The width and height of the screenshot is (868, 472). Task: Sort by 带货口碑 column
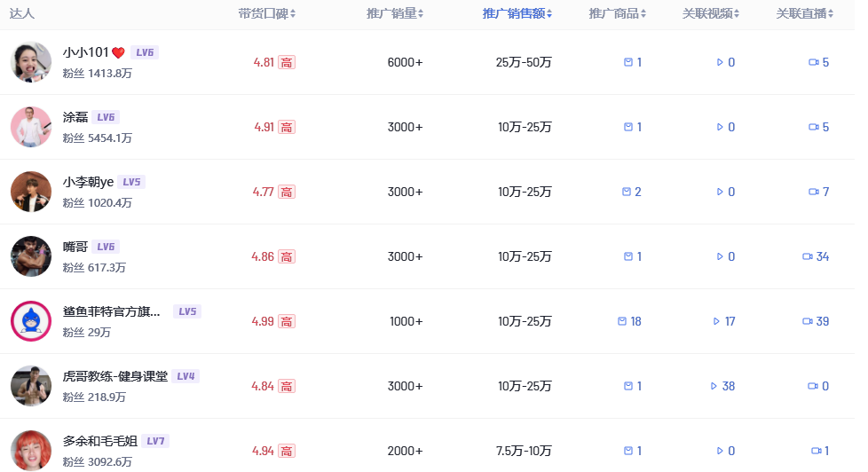coord(267,14)
